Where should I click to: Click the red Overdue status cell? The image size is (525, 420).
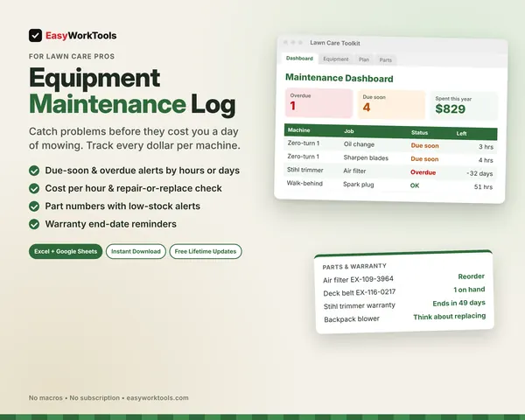click(423, 172)
